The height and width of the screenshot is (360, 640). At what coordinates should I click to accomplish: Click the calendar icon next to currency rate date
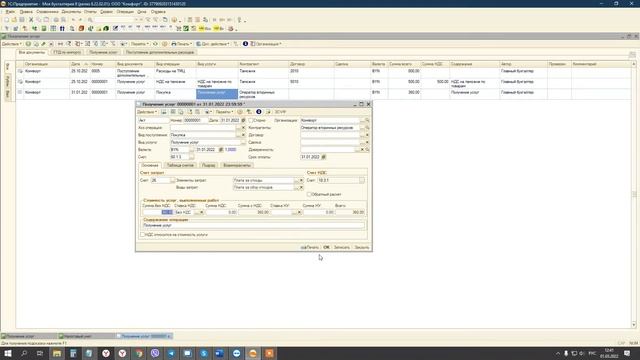tap(221, 150)
